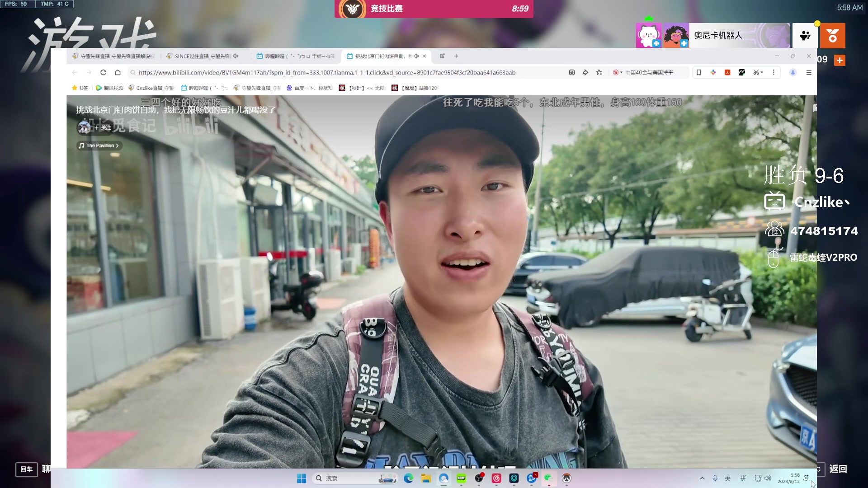Open the reader face icon in the address bar
This screenshot has height=488, width=868.
571,72
